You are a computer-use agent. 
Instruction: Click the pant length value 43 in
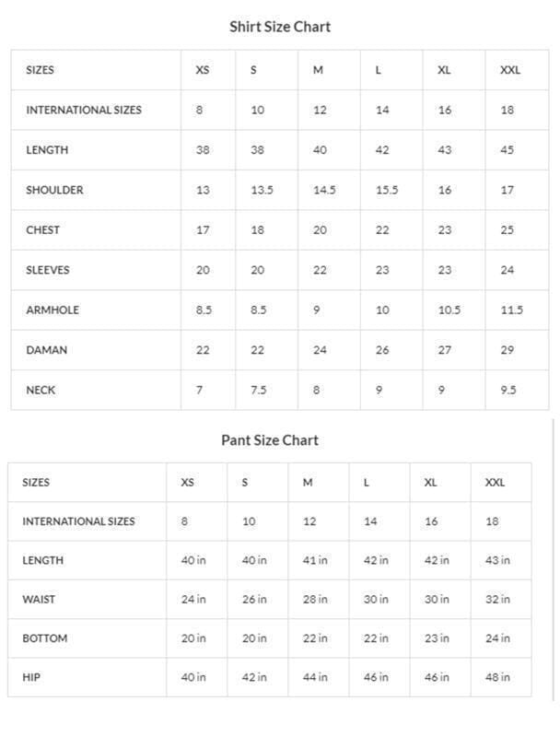[x=498, y=560]
